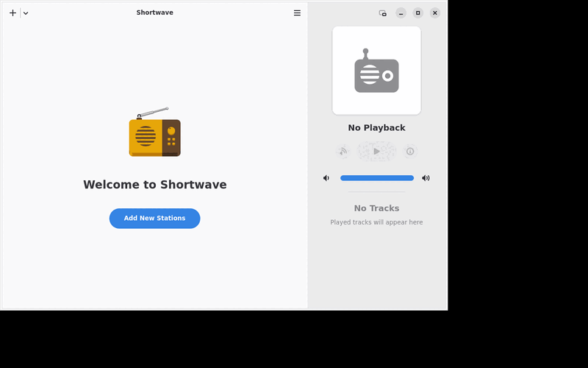Click the Add New Stations button
This screenshot has width=588, height=368.
(154, 218)
